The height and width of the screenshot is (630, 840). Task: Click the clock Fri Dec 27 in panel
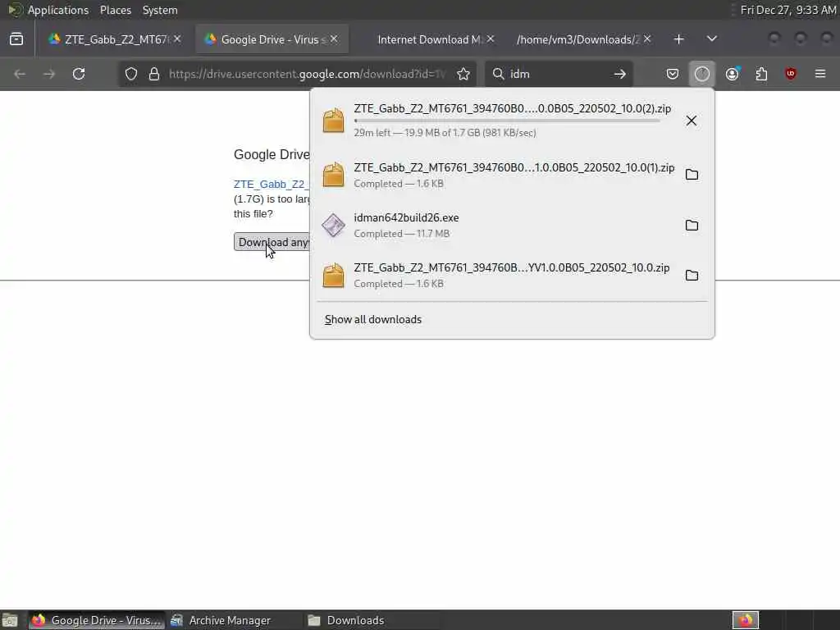(787, 10)
